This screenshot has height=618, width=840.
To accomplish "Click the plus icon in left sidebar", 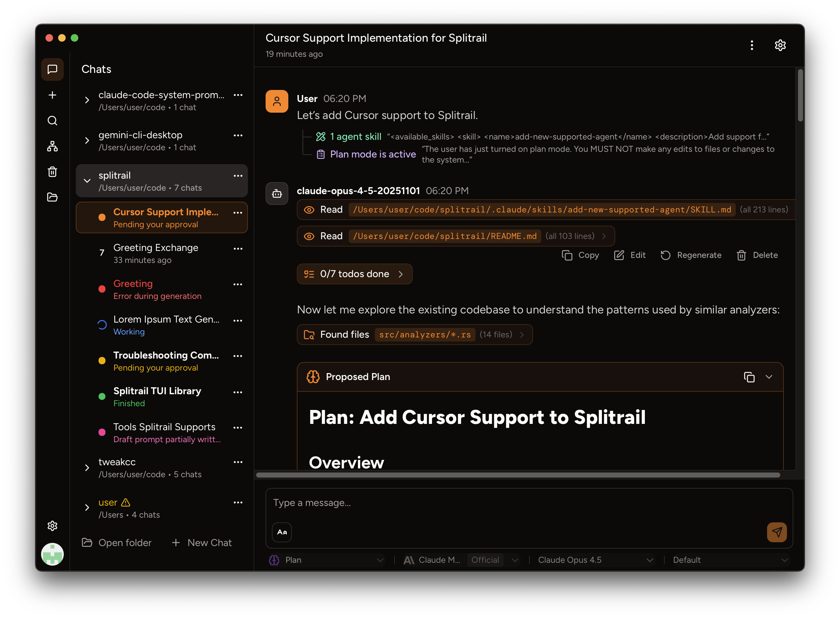I will coord(52,95).
